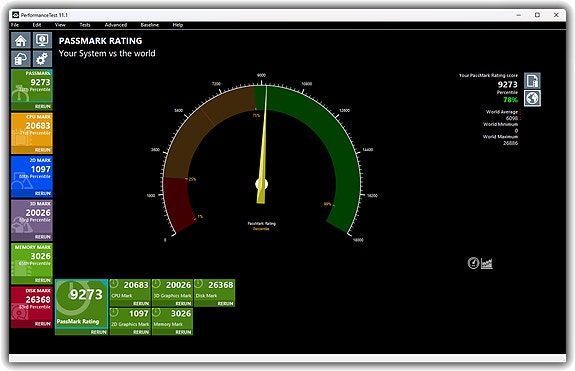Click the yellow gauge needle hub

(261, 184)
